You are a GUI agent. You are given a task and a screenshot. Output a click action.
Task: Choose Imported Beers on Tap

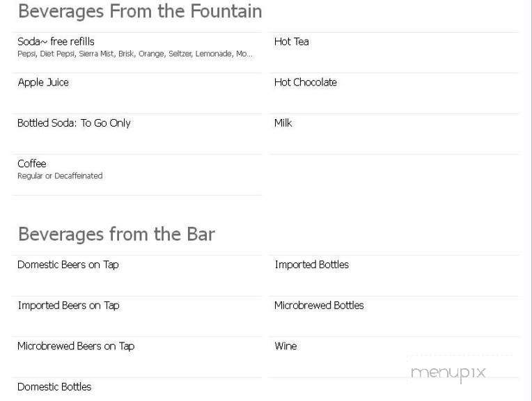68,306
